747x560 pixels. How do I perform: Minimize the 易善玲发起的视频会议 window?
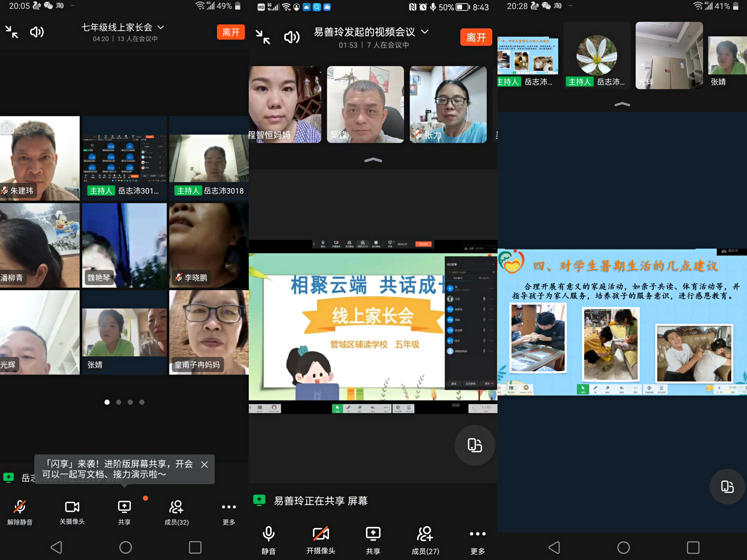(x=263, y=37)
